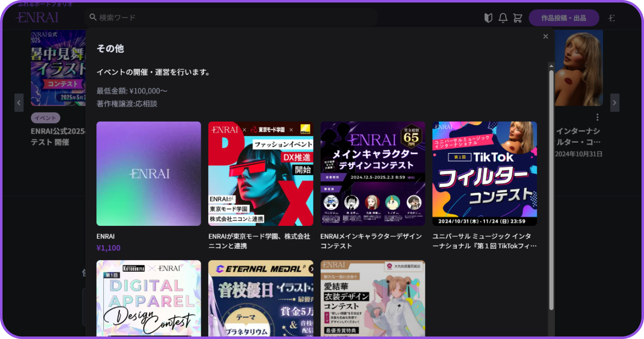The height and width of the screenshot is (339, 644).
Task: Open the ENRAI gradient logo thumbnail
Action: (149, 173)
